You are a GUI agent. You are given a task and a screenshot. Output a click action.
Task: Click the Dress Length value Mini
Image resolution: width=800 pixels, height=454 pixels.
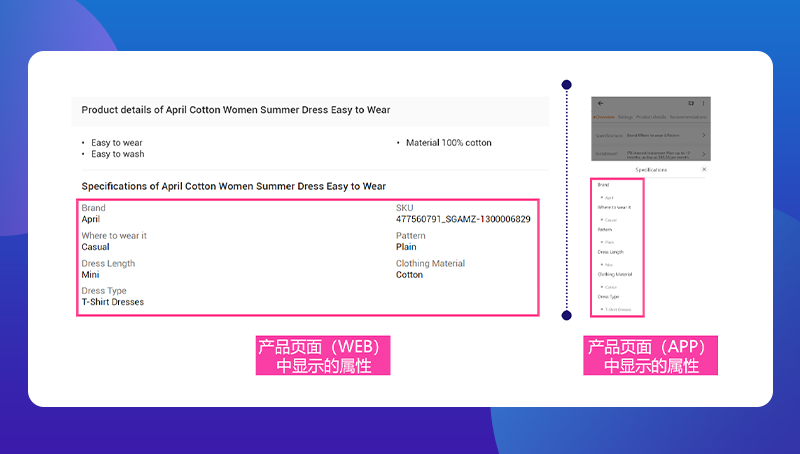pyautogui.click(x=90, y=274)
